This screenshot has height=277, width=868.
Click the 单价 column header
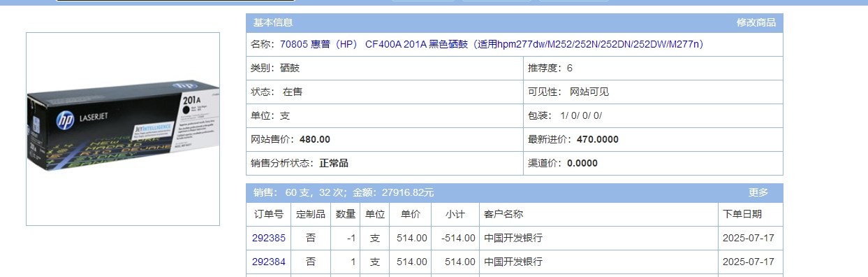point(411,215)
